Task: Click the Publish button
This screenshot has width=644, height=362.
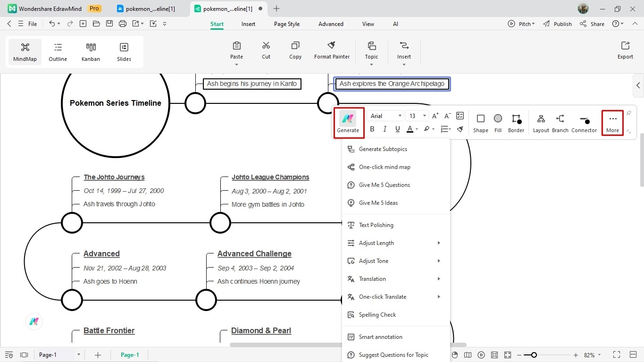Action: coord(557,24)
